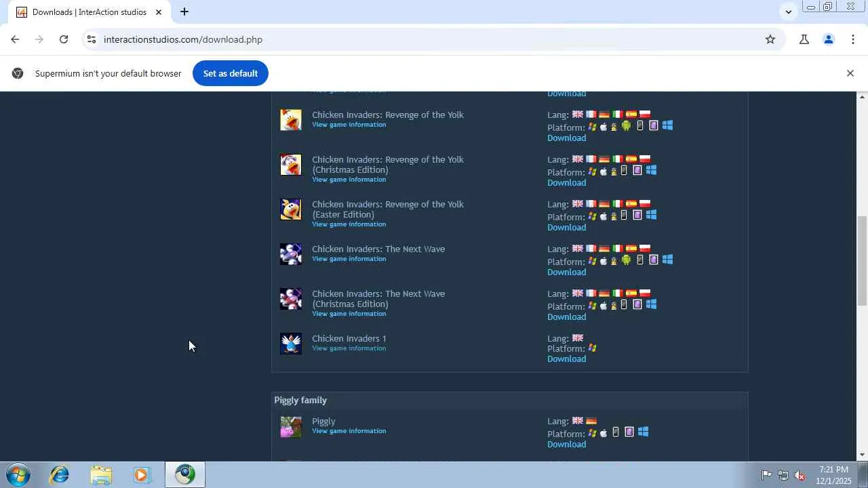Viewport: 868px width, 488px height.
Task: Click the Revenge of the Yolk Easter Edition thumbnail
Action: click(x=291, y=209)
